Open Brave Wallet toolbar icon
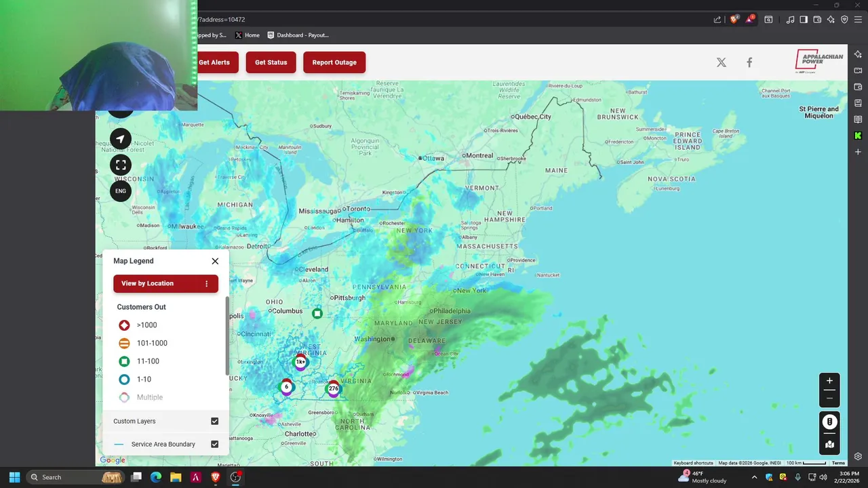The height and width of the screenshot is (488, 868). pos(817,20)
